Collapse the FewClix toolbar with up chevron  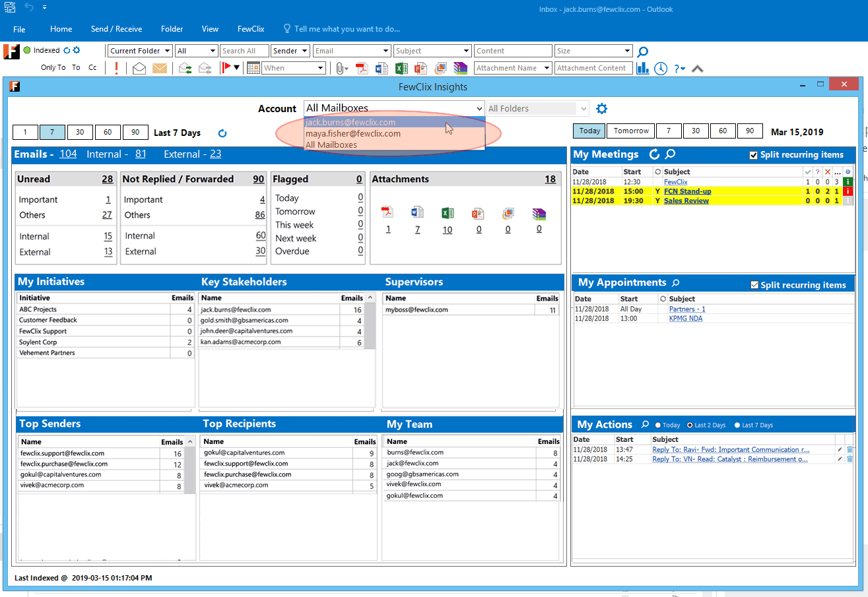point(697,68)
